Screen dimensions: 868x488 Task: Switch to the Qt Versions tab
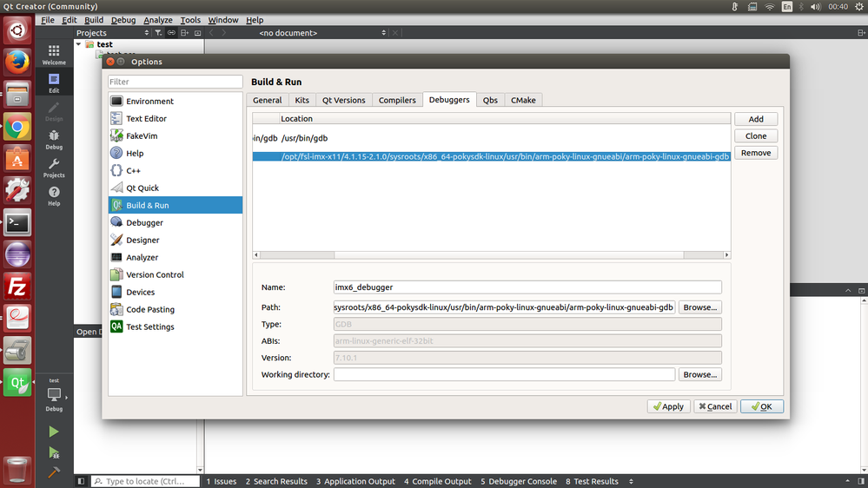[x=344, y=100]
